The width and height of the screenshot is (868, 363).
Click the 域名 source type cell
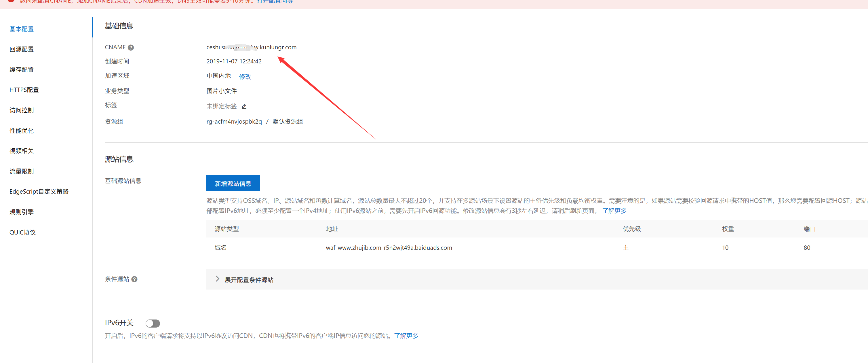[x=220, y=248]
